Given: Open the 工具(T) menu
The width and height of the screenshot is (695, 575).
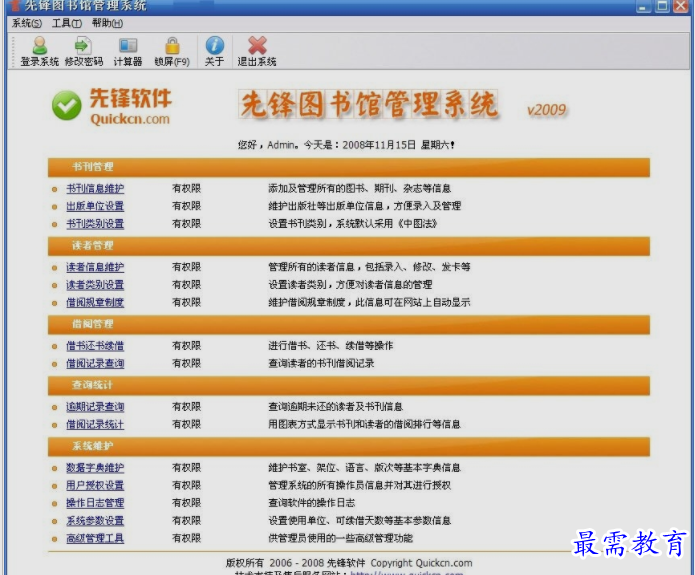Looking at the screenshot, I should 66,23.
